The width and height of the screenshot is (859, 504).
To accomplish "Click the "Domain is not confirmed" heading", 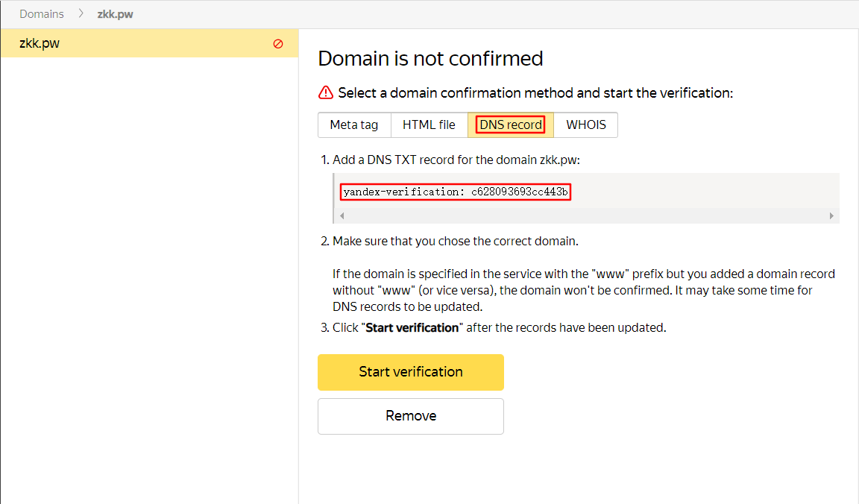I will point(430,59).
